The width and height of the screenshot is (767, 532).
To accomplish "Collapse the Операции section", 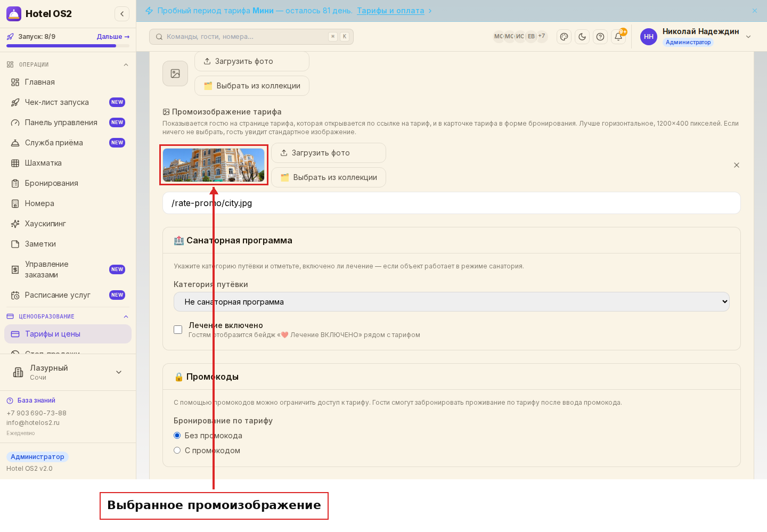I will pos(126,64).
